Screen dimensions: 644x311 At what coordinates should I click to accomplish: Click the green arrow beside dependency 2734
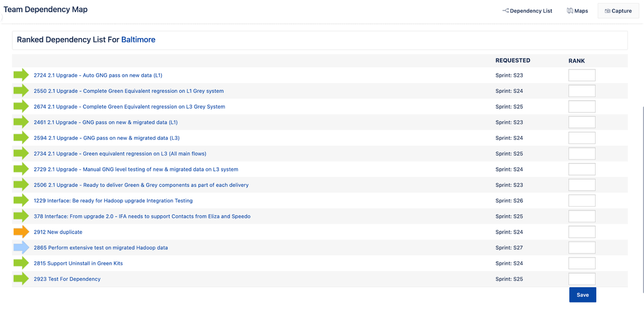(21, 153)
